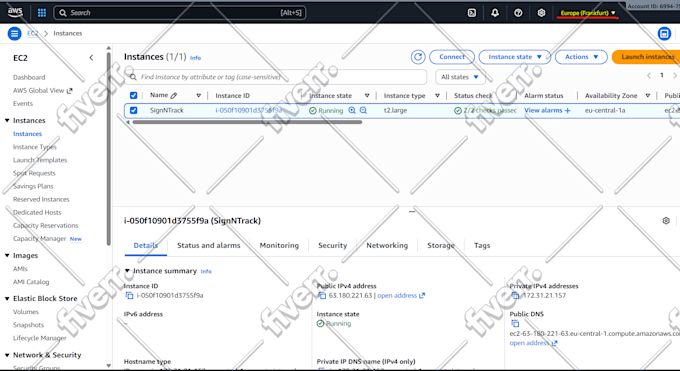Collapse the Instances sidebar group
Screen dimensions: 680x371
point(7,120)
